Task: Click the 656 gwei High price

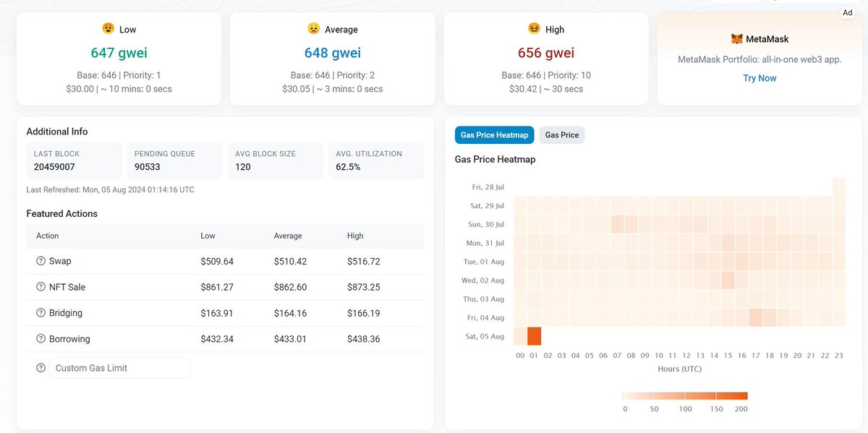Action: (x=546, y=53)
